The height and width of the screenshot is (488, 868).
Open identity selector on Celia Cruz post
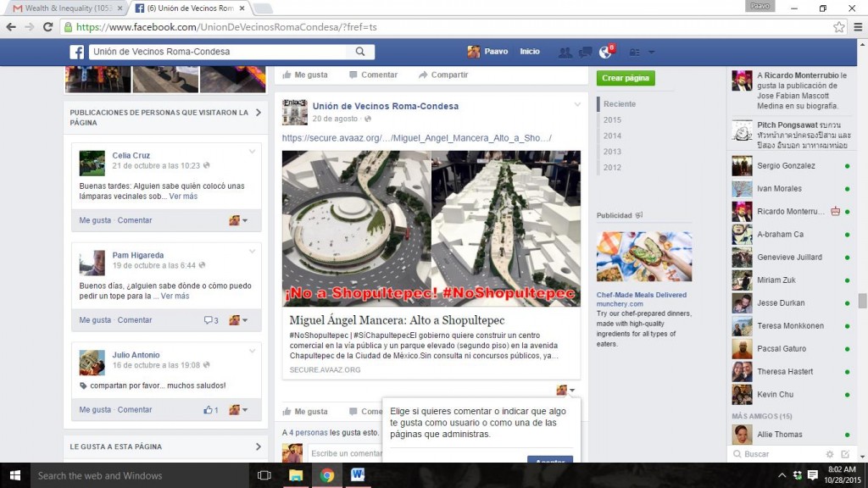click(x=238, y=220)
